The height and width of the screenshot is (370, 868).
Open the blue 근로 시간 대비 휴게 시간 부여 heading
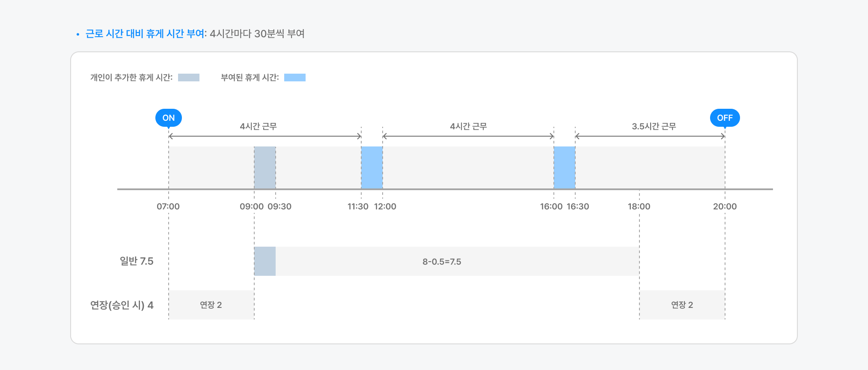click(145, 34)
